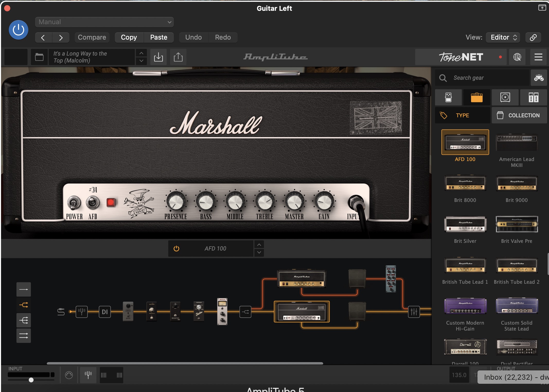Image resolution: width=549 pixels, height=392 pixels.
Task: Select the Brit 8000 amp
Action: (465, 183)
